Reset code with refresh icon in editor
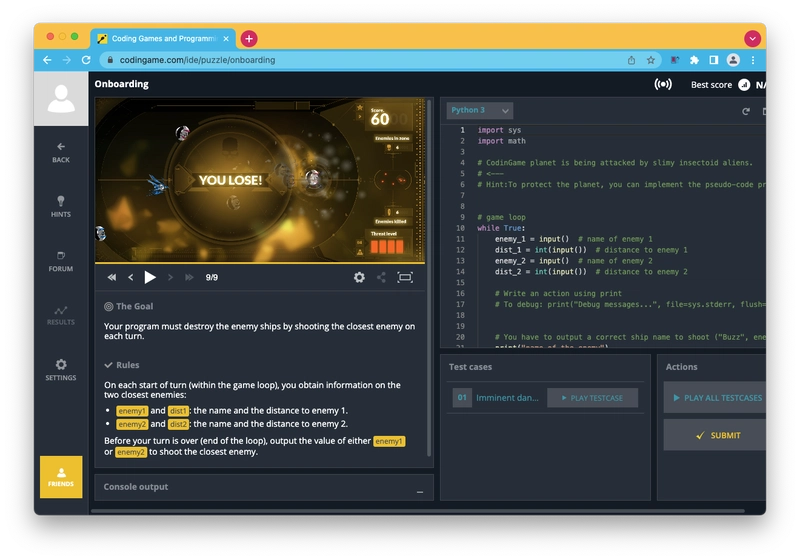This screenshot has height=560, width=800. pos(746,111)
